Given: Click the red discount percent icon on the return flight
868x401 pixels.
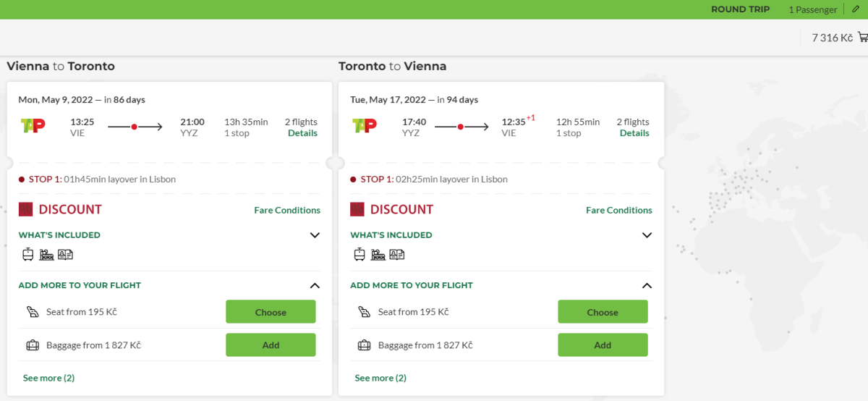Looking at the screenshot, I should [x=357, y=209].
